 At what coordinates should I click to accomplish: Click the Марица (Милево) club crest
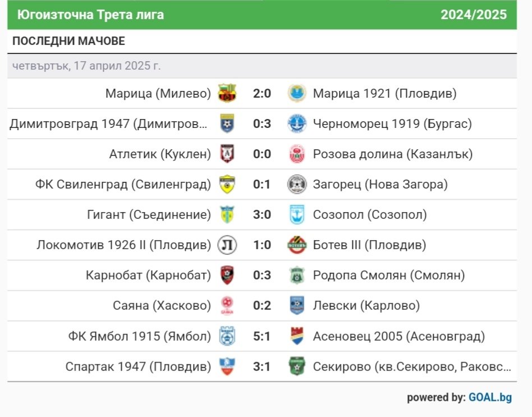[x=227, y=93]
